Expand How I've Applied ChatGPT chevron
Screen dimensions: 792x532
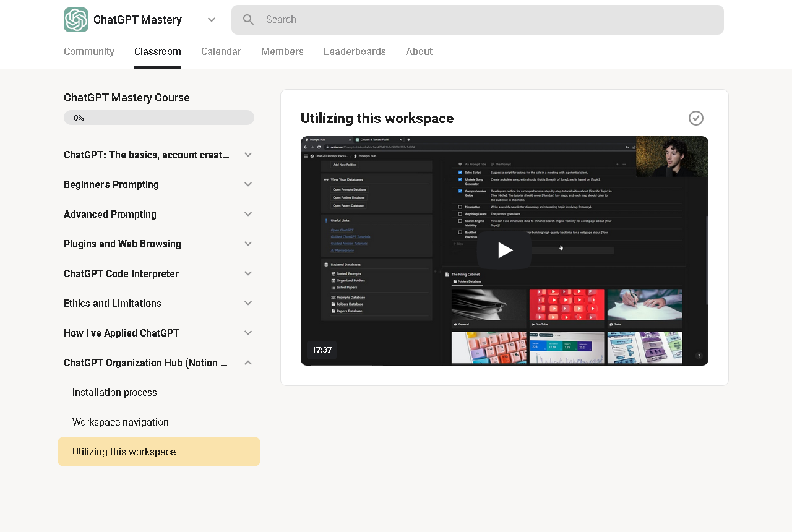(248, 333)
